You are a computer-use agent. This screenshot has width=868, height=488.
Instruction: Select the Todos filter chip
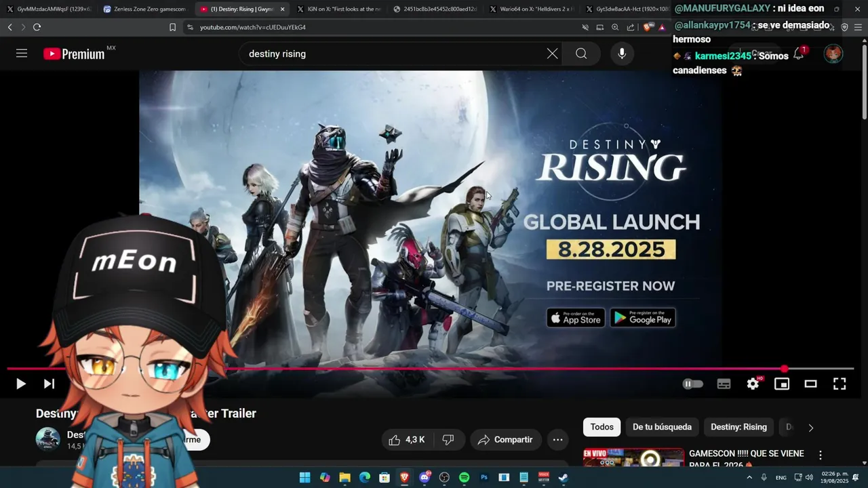click(601, 427)
